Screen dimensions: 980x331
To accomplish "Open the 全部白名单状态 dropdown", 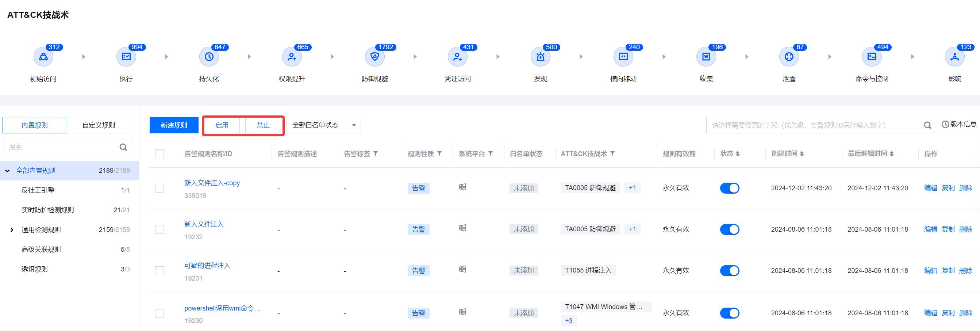I will [x=323, y=125].
